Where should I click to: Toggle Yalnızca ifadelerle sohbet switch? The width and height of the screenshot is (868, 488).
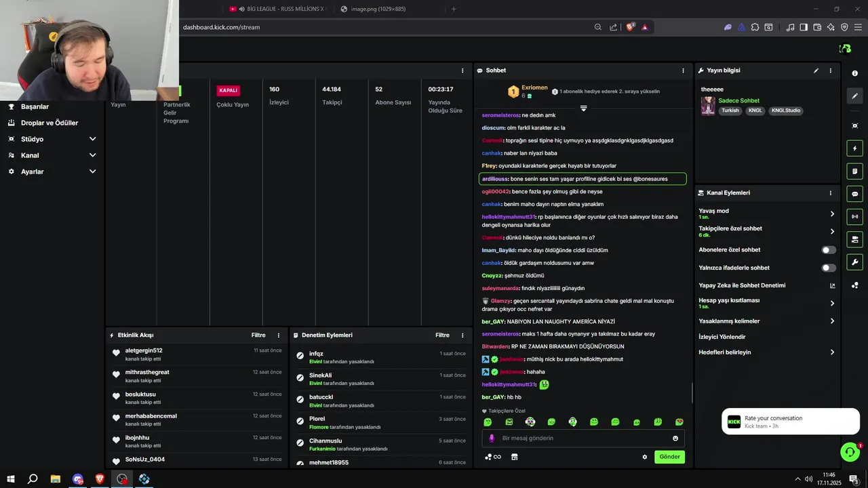(829, 268)
